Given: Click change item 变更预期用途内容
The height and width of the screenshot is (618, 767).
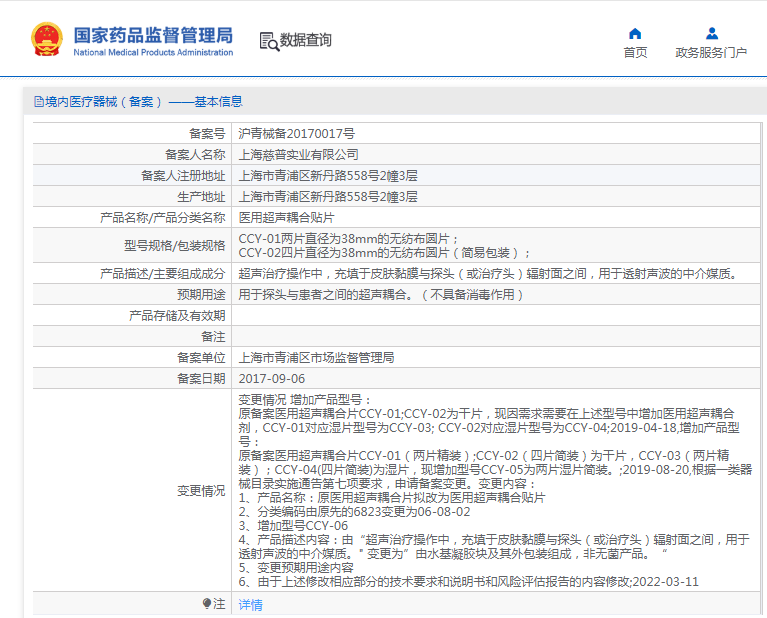Looking at the screenshot, I should point(296,568).
